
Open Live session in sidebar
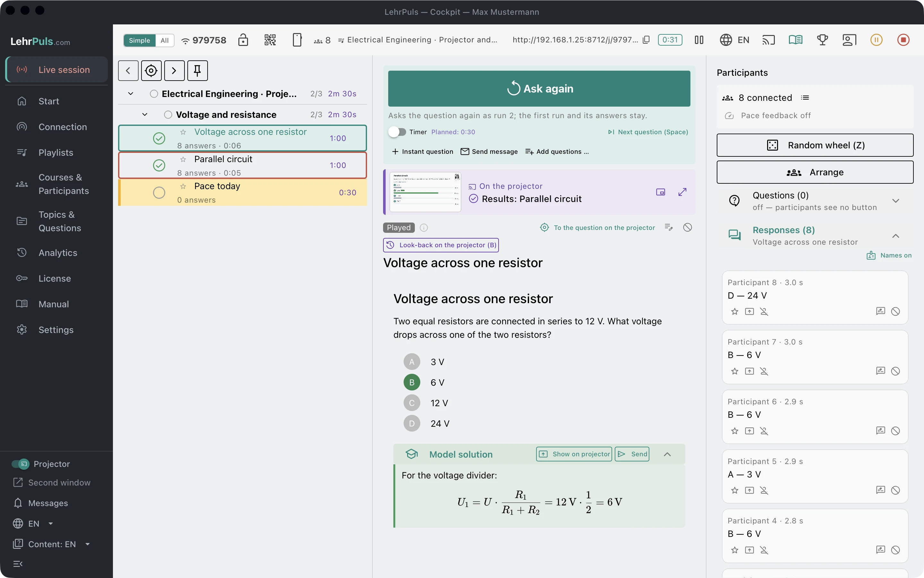[x=56, y=70]
